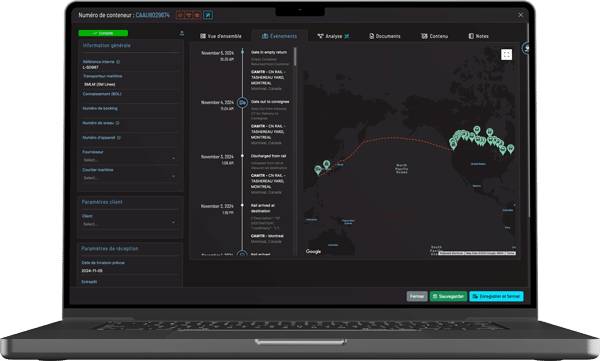
Task: Toggle fullscreen map view button
Action: pyautogui.click(x=506, y=55)
